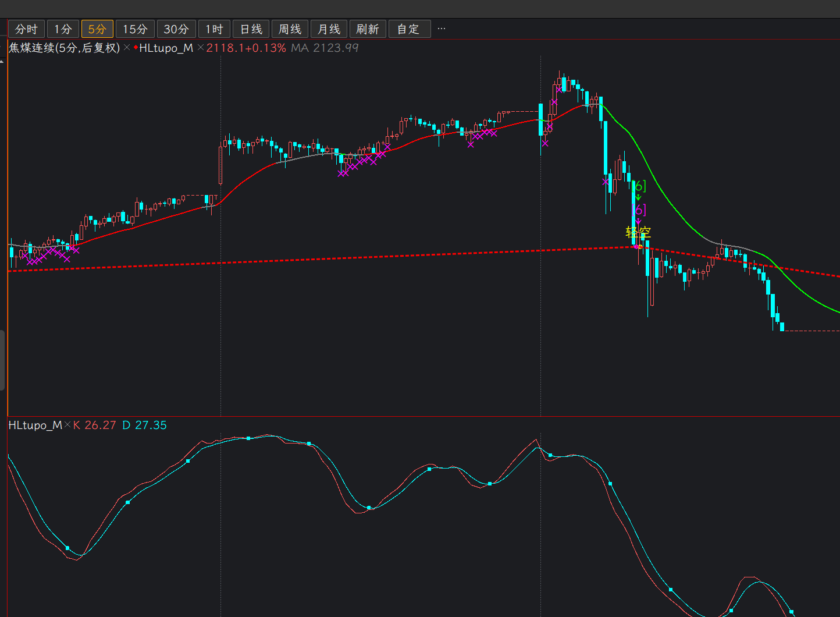
Task: Close the 焦煤连续 main chart label
Action: (x=127, y=48)
